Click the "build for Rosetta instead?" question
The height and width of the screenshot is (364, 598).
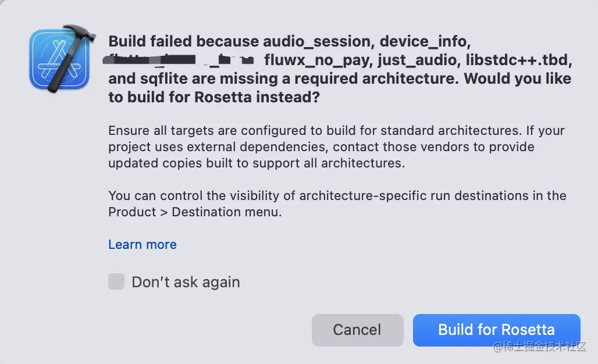(x=214, y=97)
